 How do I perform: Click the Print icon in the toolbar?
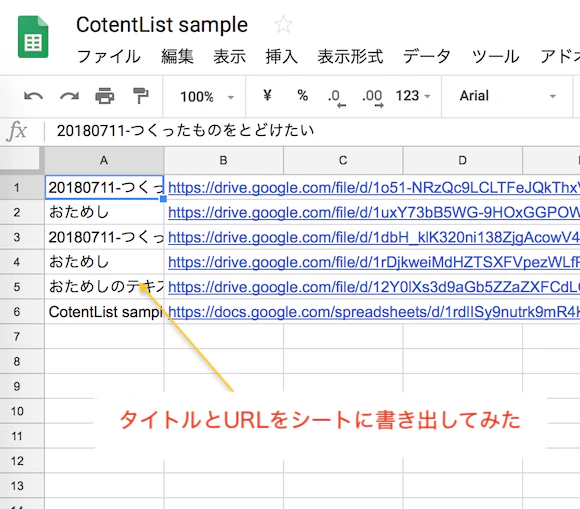pos(105,96)
